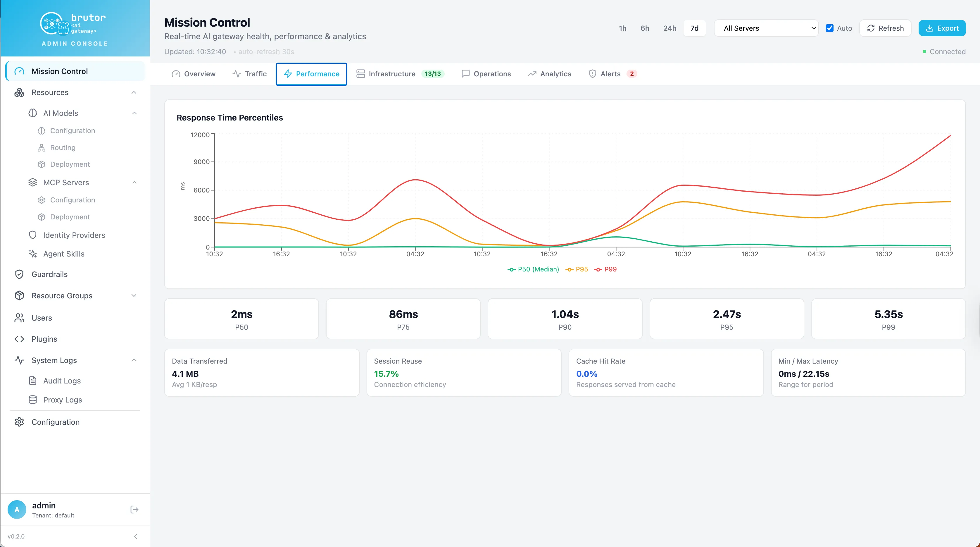Viewport: 980px width, 547px height.
Task: Click the Configuration gear icon at sidebar bottom
Action: tap(19, 422)
